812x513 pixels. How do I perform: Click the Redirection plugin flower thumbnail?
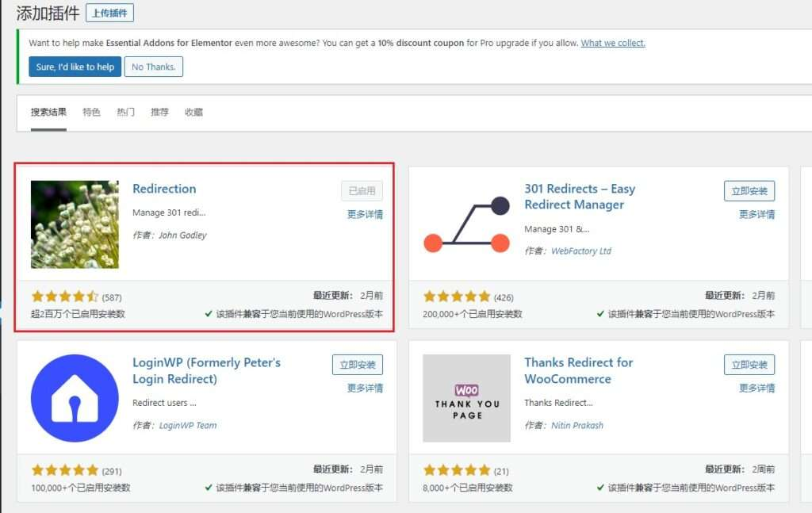click(74, 223)
